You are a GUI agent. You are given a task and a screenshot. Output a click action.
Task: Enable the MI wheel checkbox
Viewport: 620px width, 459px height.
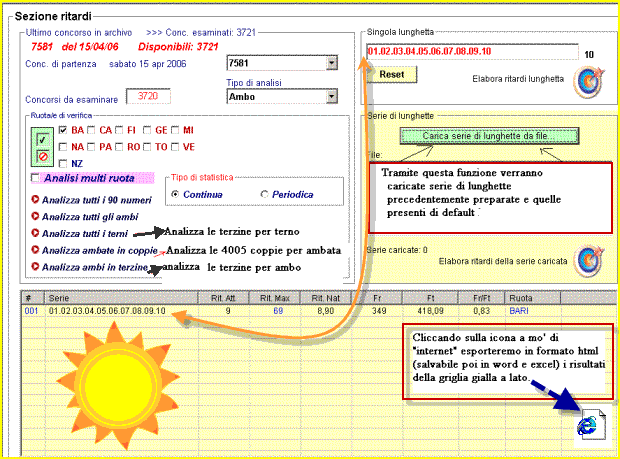175,130
